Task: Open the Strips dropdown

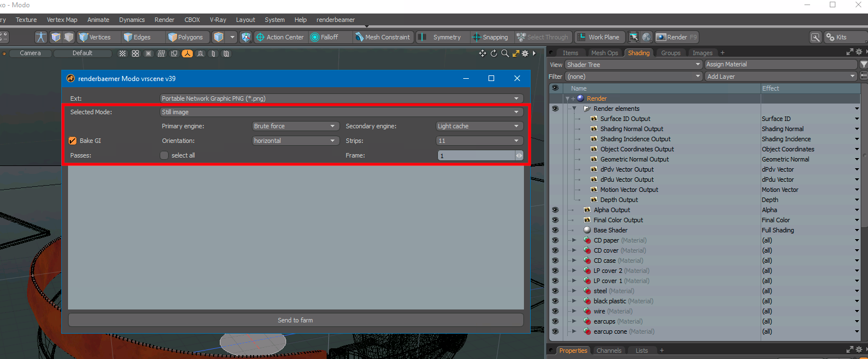Action: tap(480, 141)
